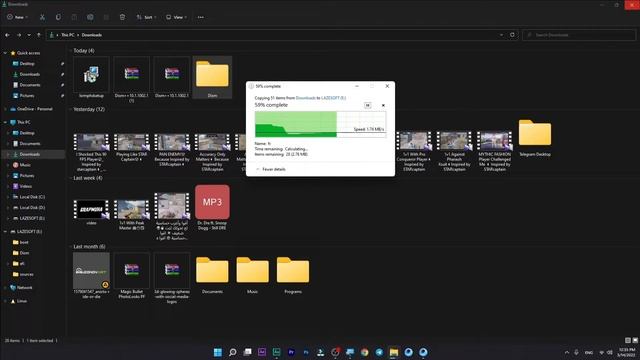
Task: Cut the selected item using the scissors icon
Action: (x=42, y=17)
